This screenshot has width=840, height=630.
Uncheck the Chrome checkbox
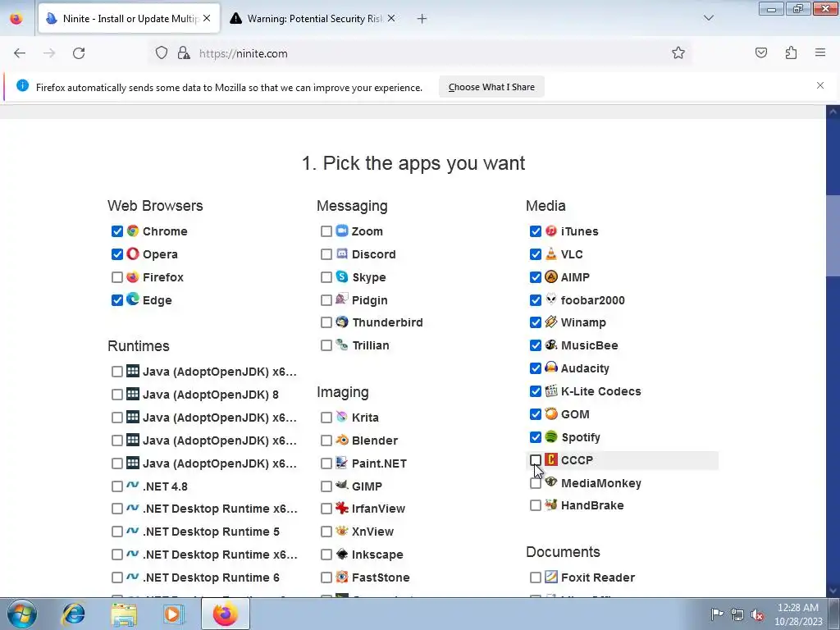pos(117,231)
